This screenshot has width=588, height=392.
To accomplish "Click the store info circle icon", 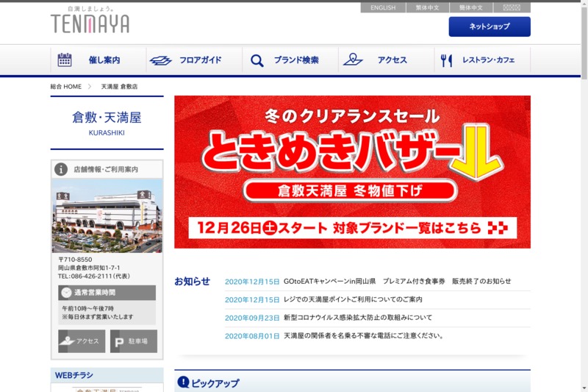I will [62, 169].
